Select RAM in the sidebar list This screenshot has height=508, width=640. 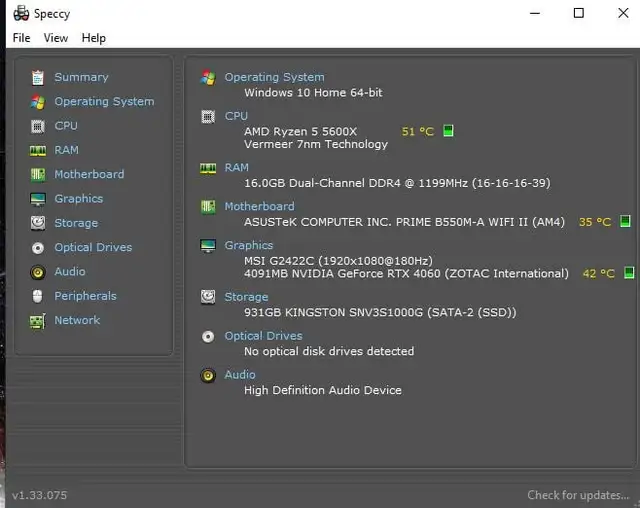tap(67, 150)
